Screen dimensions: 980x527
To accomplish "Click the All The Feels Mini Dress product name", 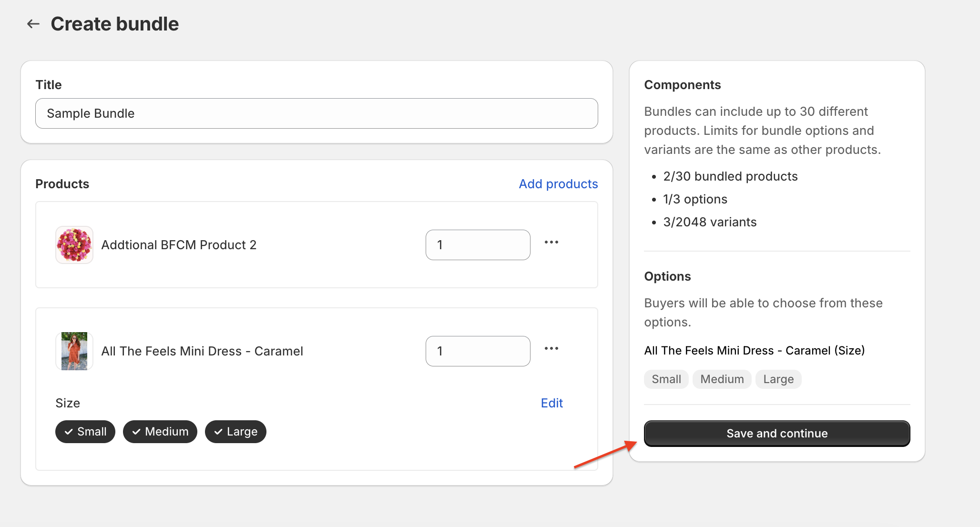I will pos(202,351).
